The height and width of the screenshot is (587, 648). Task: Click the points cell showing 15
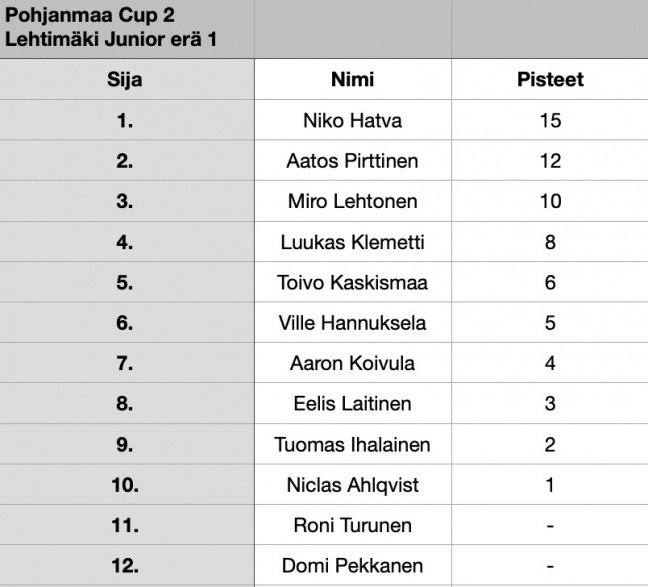(x=550, y=120)
